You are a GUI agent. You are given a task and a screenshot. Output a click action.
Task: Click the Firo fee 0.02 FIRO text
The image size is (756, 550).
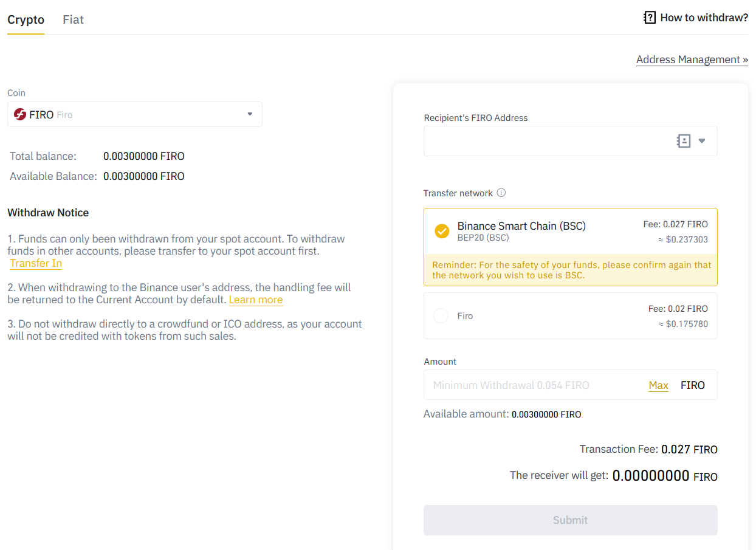(x=678, y=309)
